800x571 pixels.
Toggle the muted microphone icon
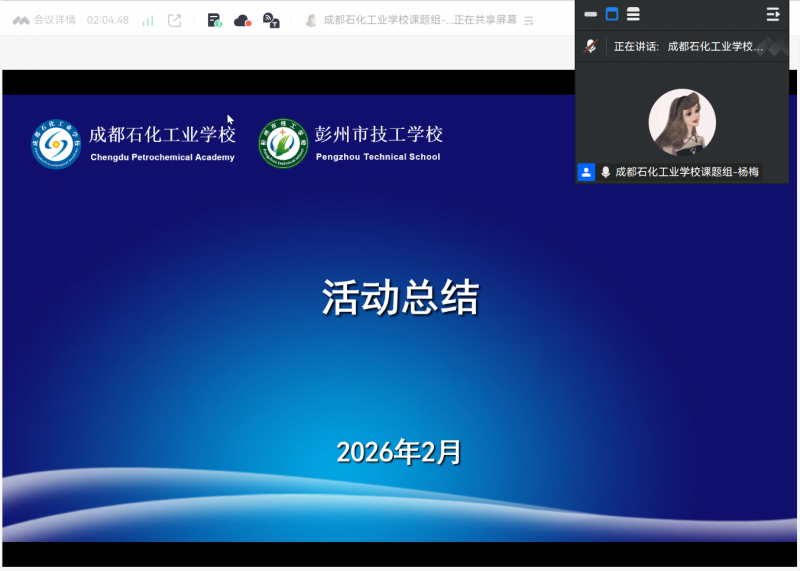pyautogui.click(x=592, y=46)
